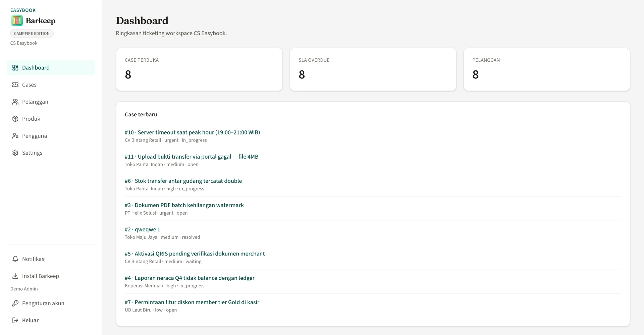Open the Notifikasi menu label

(34, 259)
